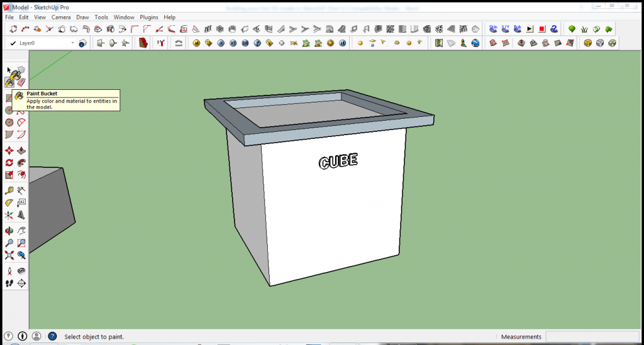Open the View menu

point(40,17)
